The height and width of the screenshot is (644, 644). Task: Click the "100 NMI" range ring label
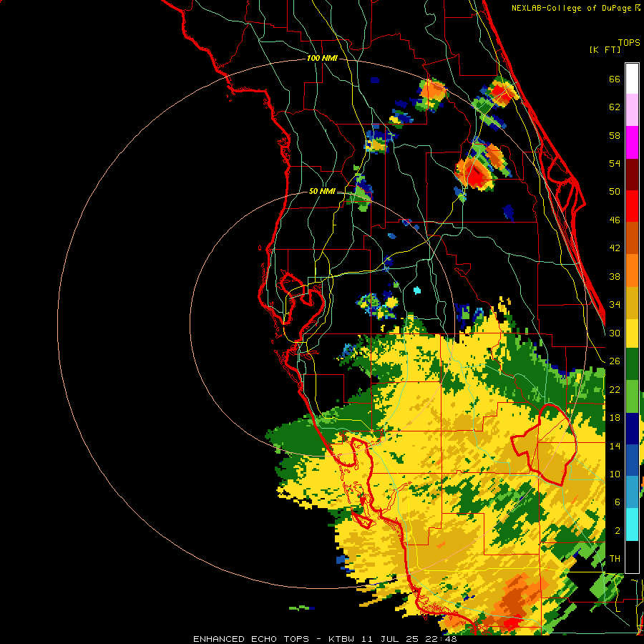click(322, 59)
